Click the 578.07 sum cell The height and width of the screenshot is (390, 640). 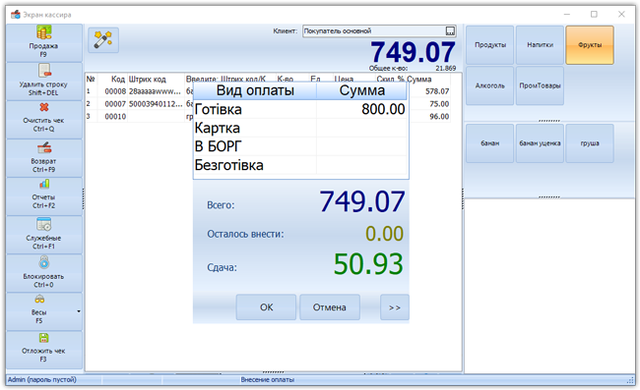coord(437,91)
